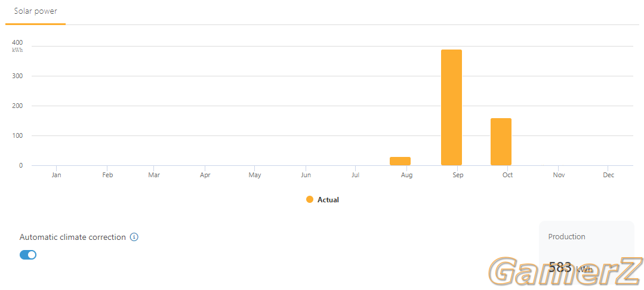Image resolution: width=644 pixels, height=290 pixels.
Task: Click the Aug month label
Action: point(406,175)
